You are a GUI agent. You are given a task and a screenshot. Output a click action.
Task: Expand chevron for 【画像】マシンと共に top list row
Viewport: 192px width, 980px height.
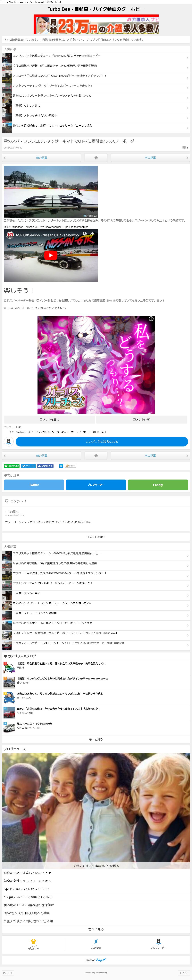coord(188,108)
